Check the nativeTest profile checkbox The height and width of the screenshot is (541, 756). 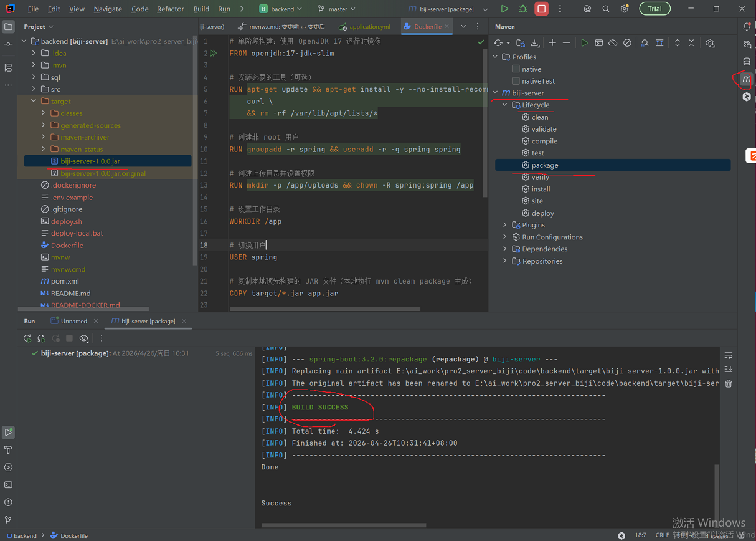516,81
